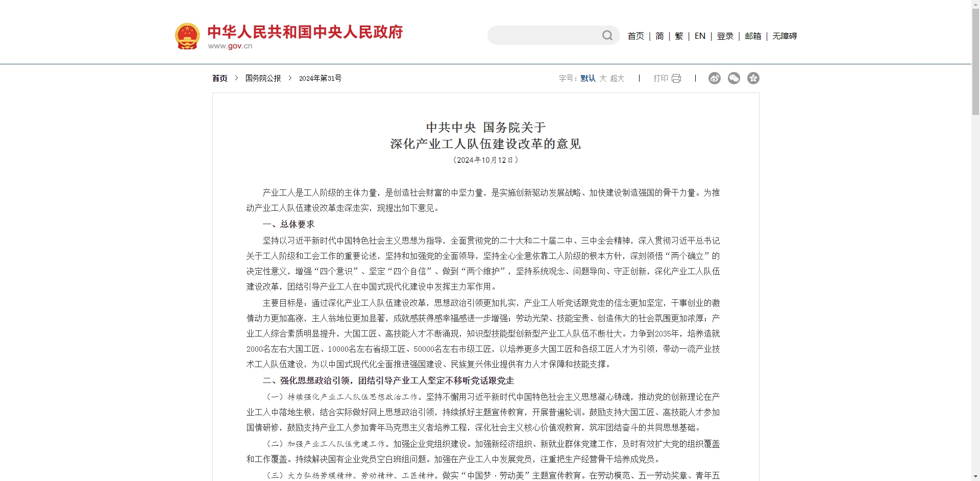Click subheading （二）加强产业工人队伍党建工作
Image resolution: width=980 pixels, height=481 pixels.
coord(327,444)
